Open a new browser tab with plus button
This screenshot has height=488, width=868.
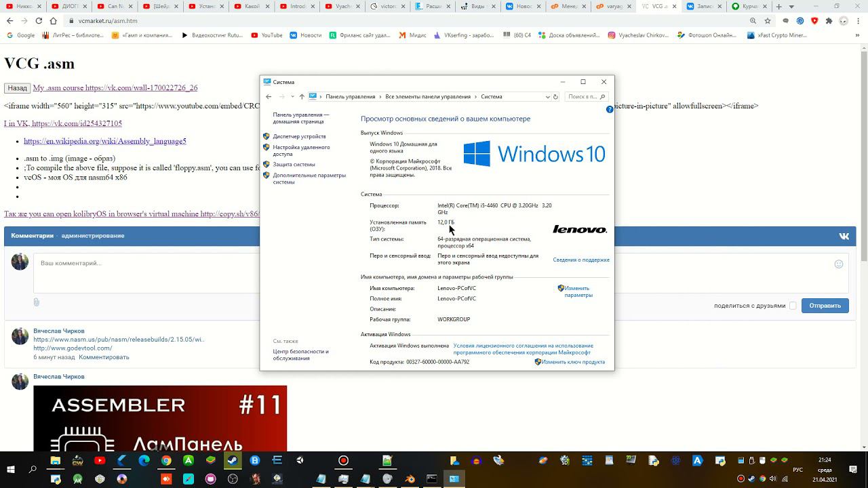click(779, 7)
